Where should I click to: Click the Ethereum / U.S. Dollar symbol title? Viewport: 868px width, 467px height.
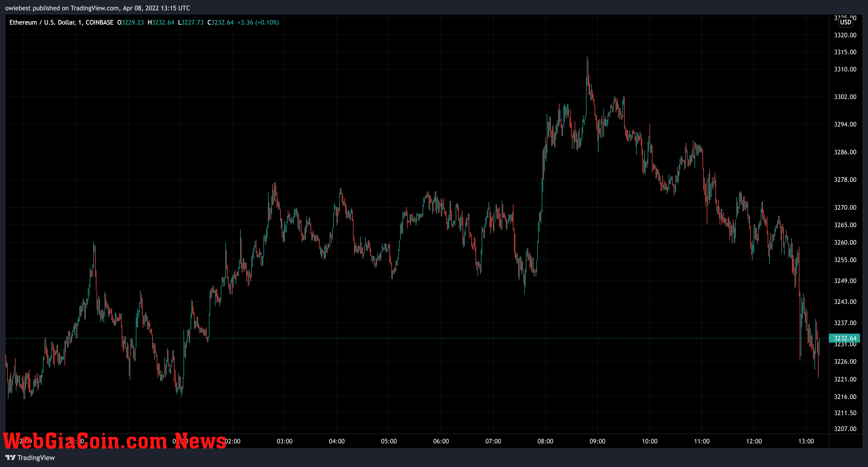pos(61,23)
